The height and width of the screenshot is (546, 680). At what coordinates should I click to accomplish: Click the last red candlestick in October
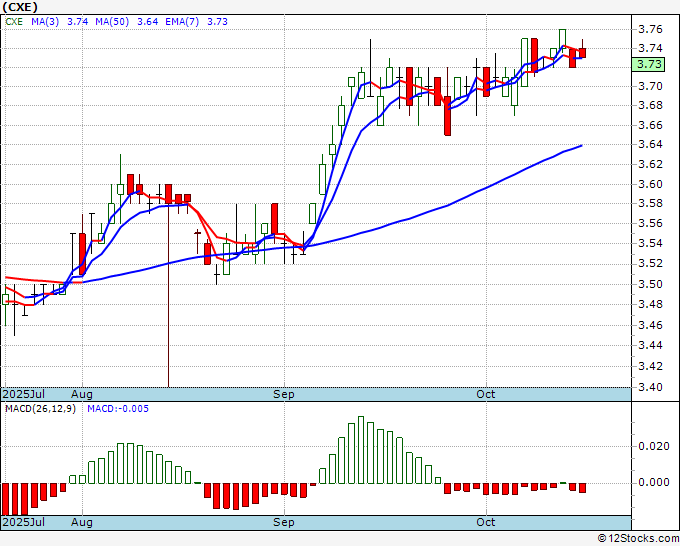click(582, 52)
